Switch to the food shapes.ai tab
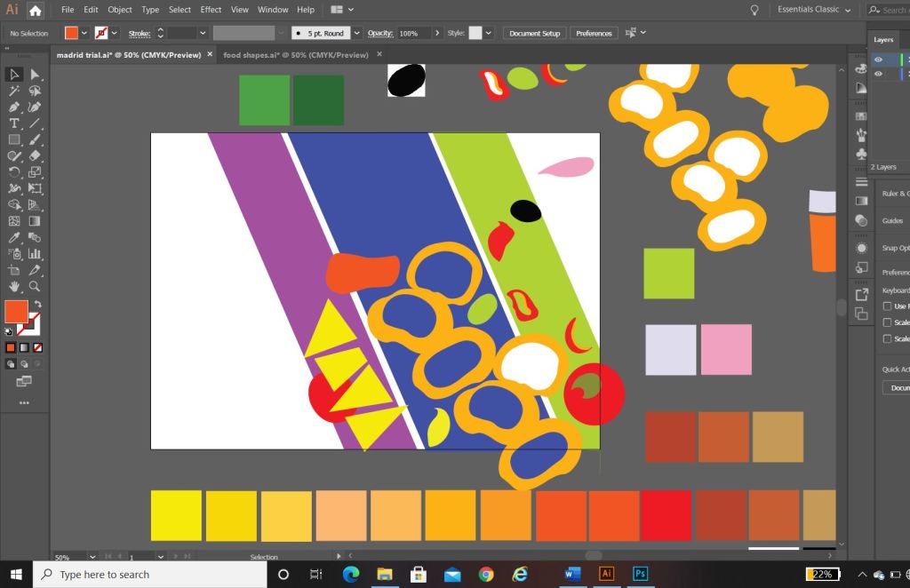The width and height of the screenshot is (910, 588). [295, 55]
